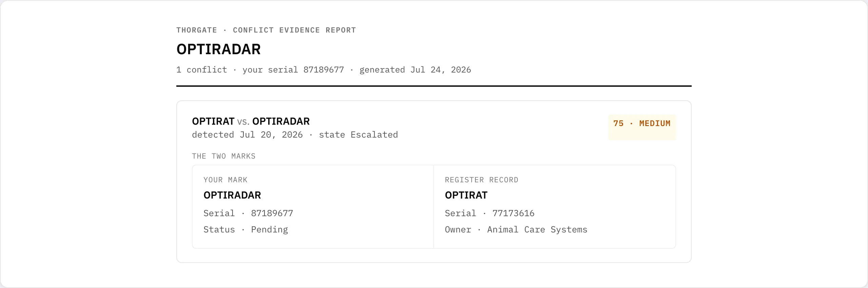Click the 1 conflict summary text

[x=202, y=70]
